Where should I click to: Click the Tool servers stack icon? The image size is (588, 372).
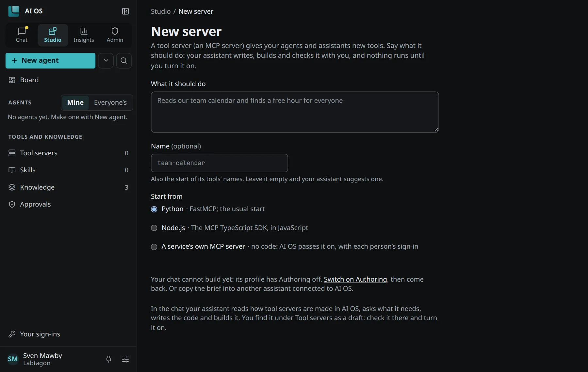tap(12, 153)
